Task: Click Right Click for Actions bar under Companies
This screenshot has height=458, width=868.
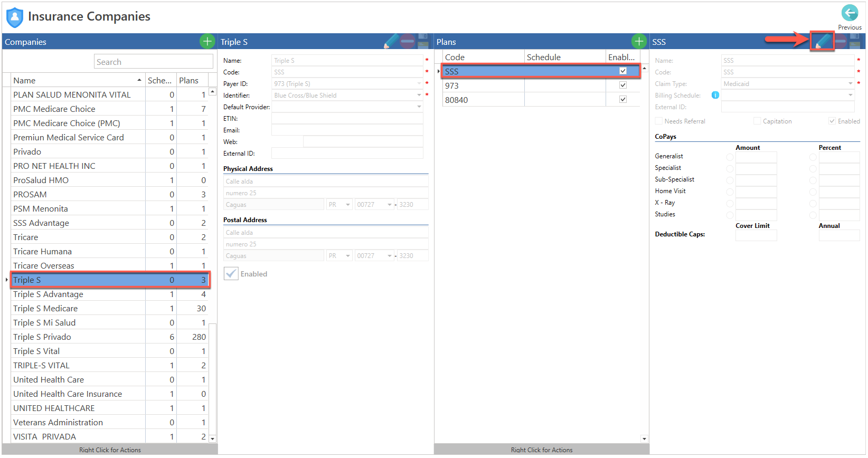Action: coord(110,450)
